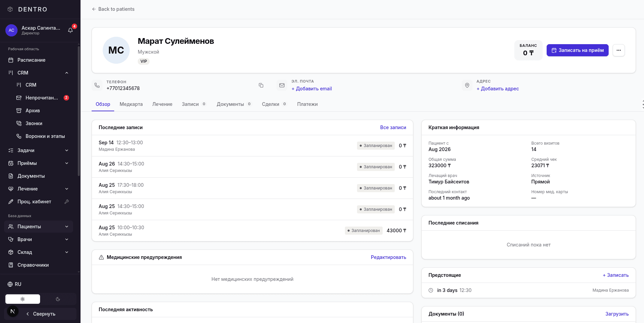The image size is (644, 323).
Task: Copy the patient's phone number
Action: [x=261, y=85]
